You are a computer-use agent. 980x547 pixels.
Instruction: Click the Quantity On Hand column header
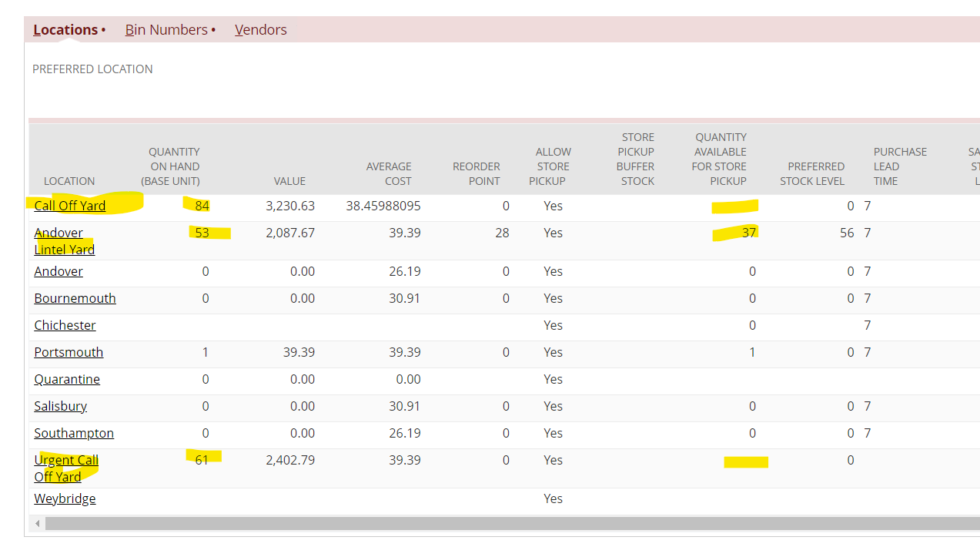pos(171,166)
